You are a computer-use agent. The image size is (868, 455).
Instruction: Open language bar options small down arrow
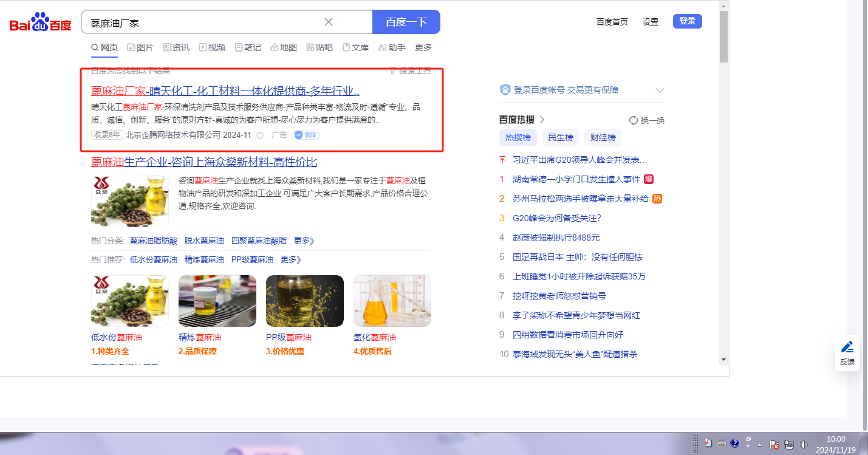point(748,446)
